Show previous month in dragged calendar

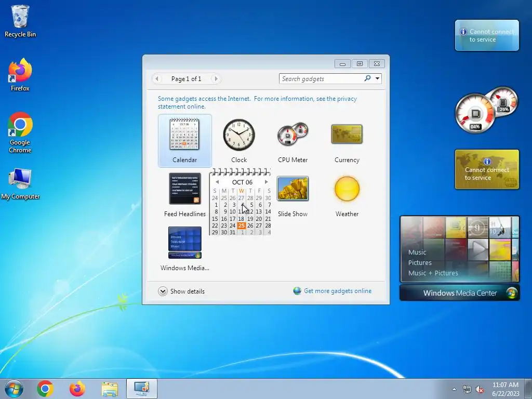tap(217, 182)
